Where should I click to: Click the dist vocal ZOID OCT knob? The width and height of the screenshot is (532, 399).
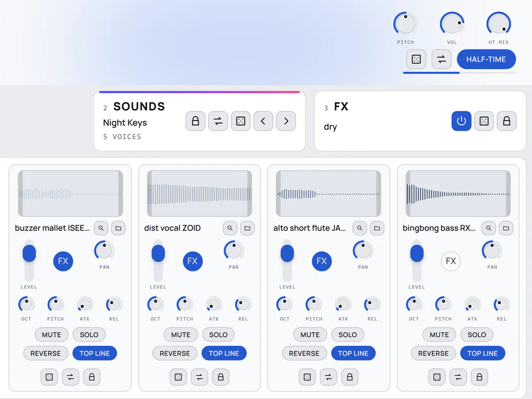click(x=156, y=305)
